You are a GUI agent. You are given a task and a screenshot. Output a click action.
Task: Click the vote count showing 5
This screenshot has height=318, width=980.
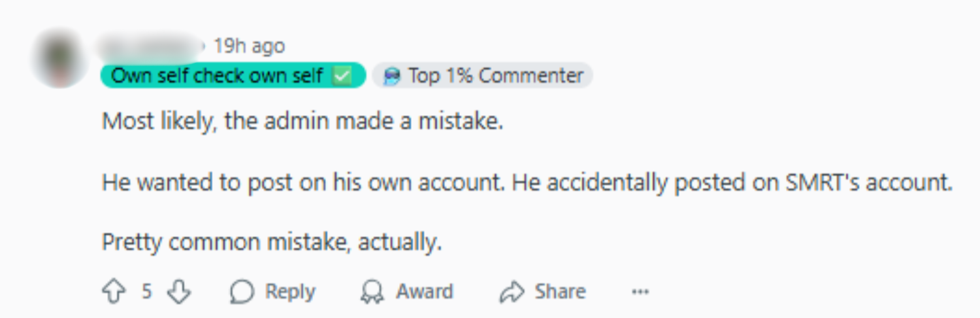click(147, 292)
